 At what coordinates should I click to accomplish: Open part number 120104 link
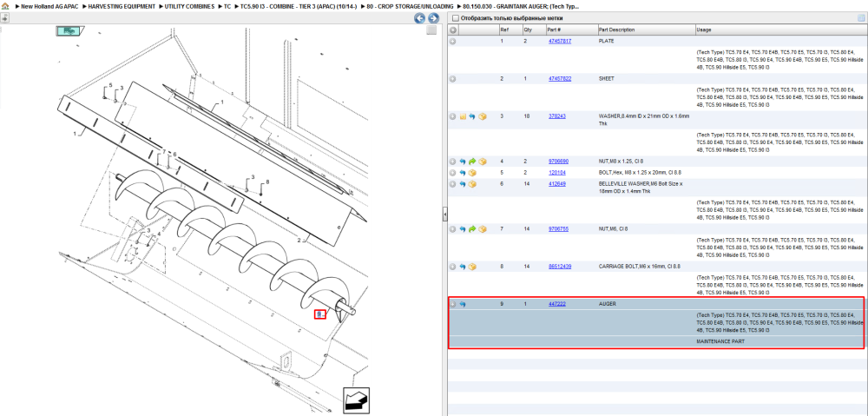point(557,172)
